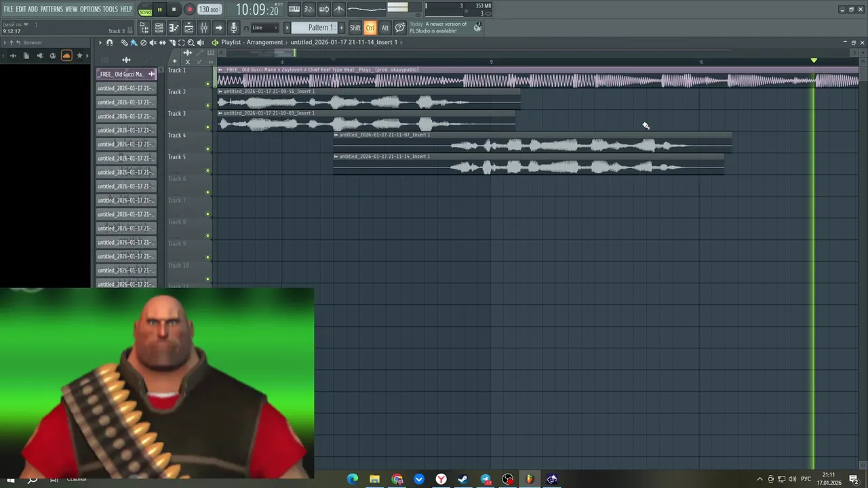The image size is (868, 488).
Task: Click the playlist horizontal scrollbar thumb
Action: point(285,52)
